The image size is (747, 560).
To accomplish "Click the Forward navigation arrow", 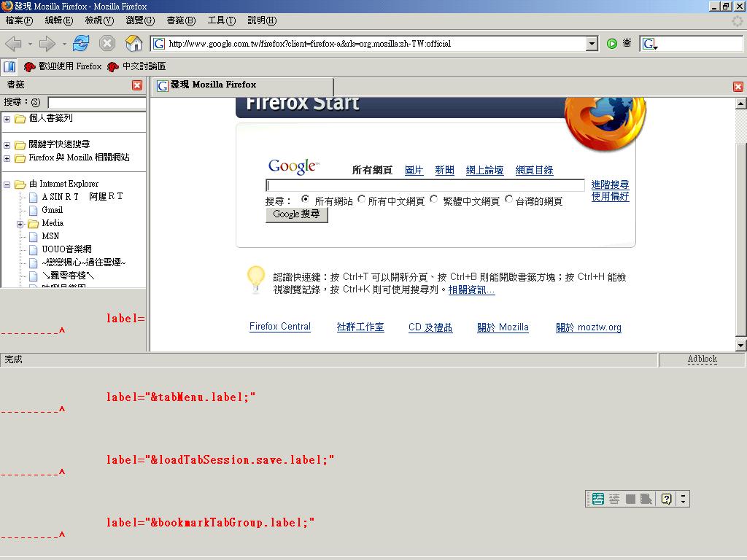I will pyautogui.click(x=47, y=44).
